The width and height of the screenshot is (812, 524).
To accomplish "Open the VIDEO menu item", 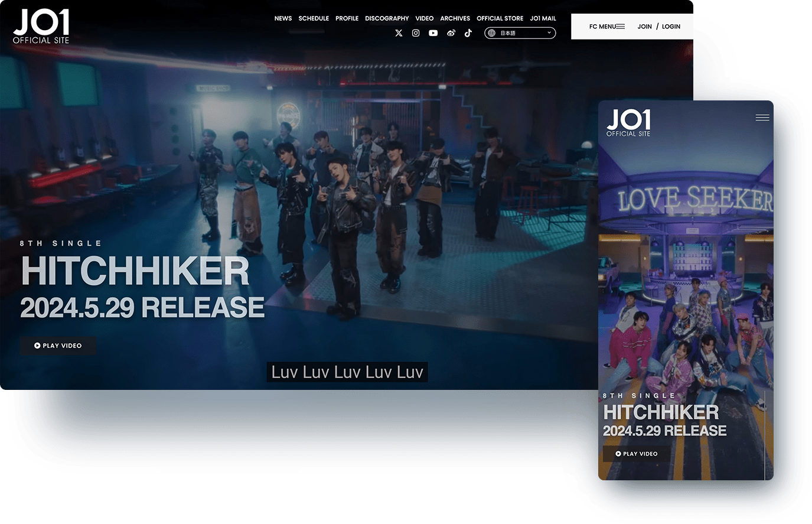I will click(x=425, y=18).
